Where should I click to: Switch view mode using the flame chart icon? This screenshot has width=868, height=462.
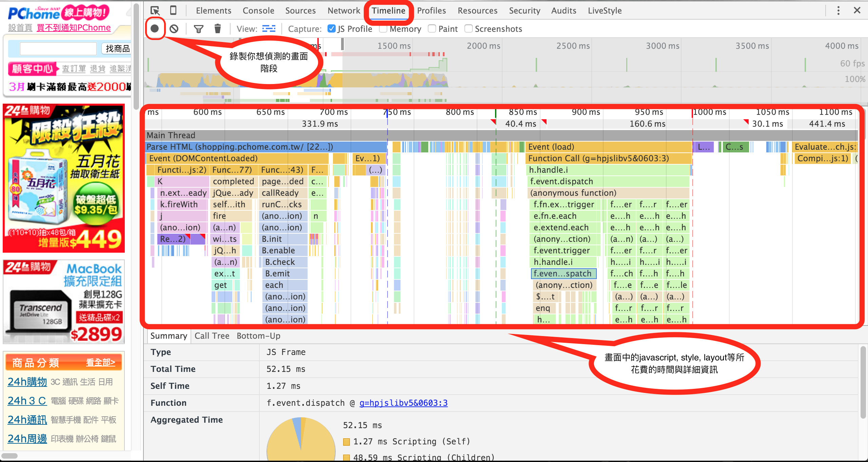point(269,29)
